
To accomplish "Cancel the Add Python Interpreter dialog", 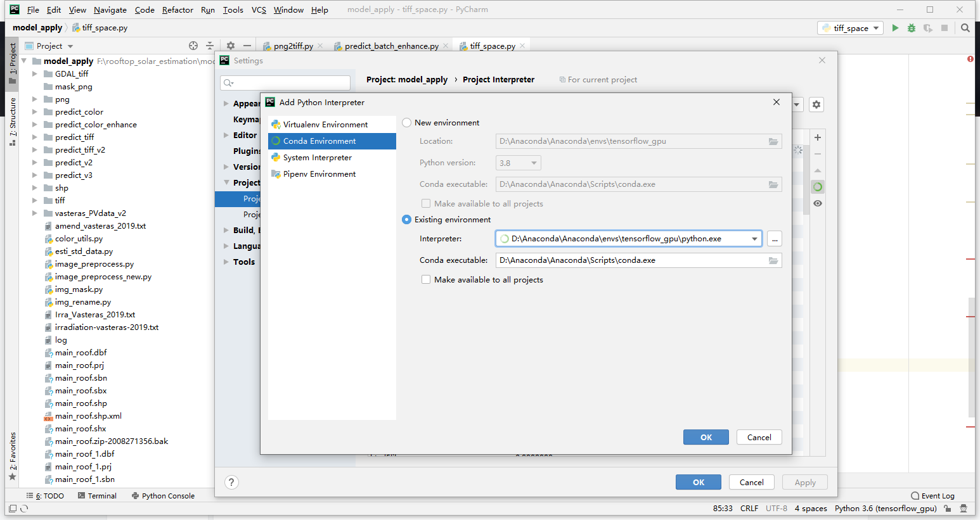I will point(759,437).
